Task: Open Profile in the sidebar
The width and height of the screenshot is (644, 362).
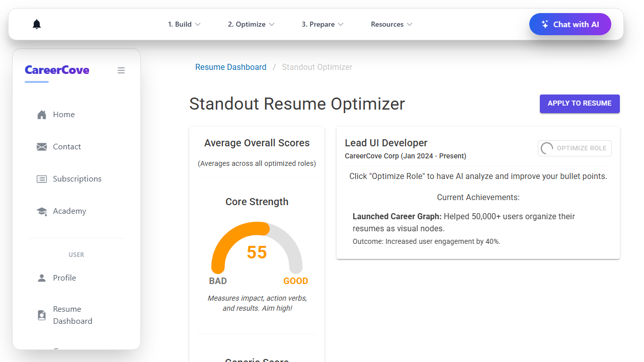Action: (x=76, y=278)
